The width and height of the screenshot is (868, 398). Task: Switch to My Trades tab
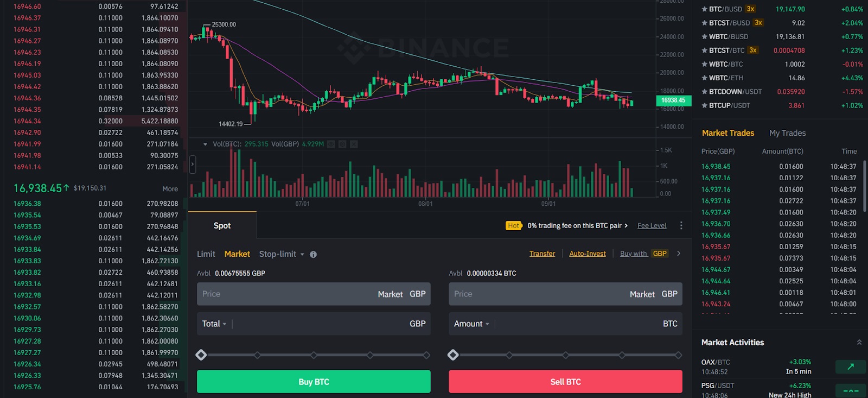(x=787, y=133)
